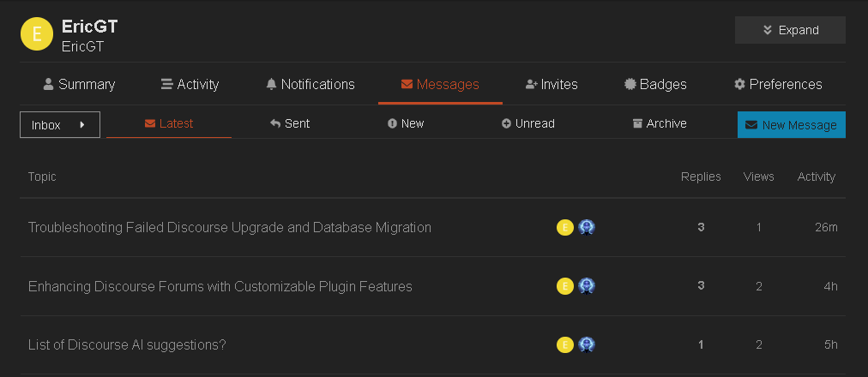Image resolution: width=868 pixels, height=377 pixels.
Task: Click the bot avatar in AI suggestions row
Action: coord(587,345)
